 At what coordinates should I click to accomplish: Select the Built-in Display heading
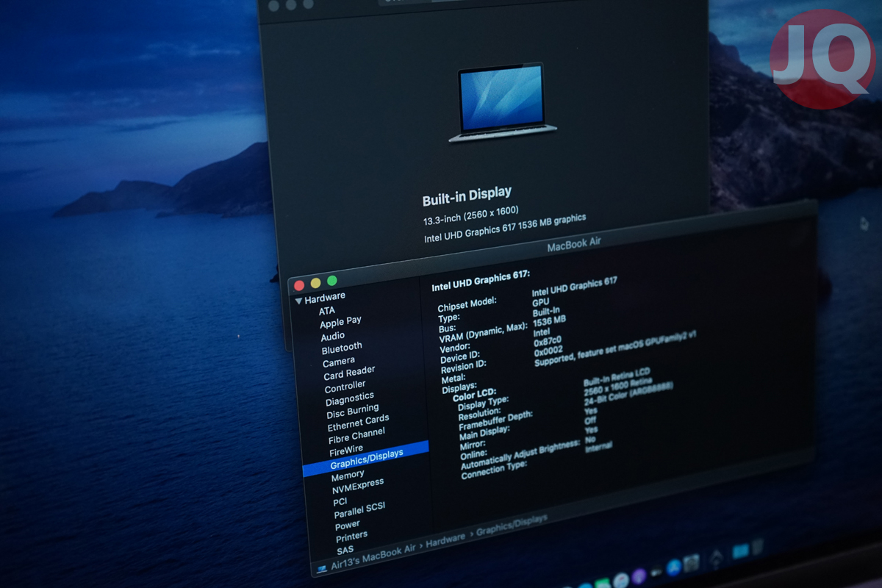click(x=467, y=196)
